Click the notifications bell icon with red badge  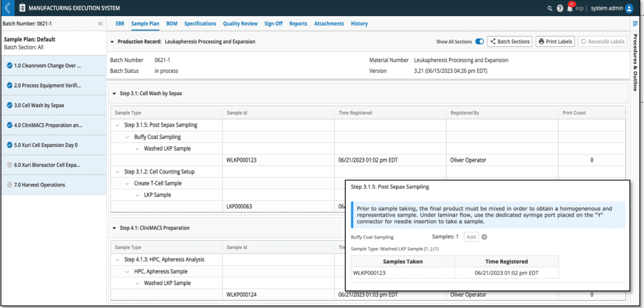point(569,9)
